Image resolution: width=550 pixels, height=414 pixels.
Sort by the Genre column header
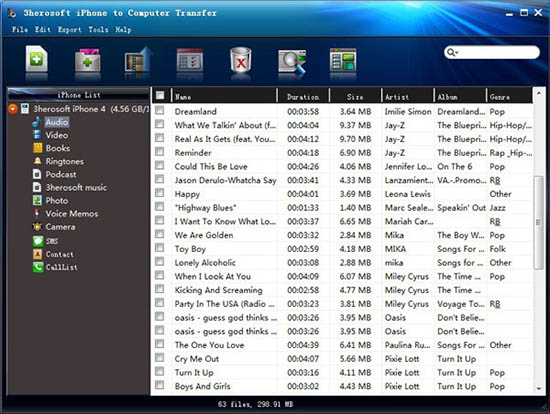pos(510,95)
